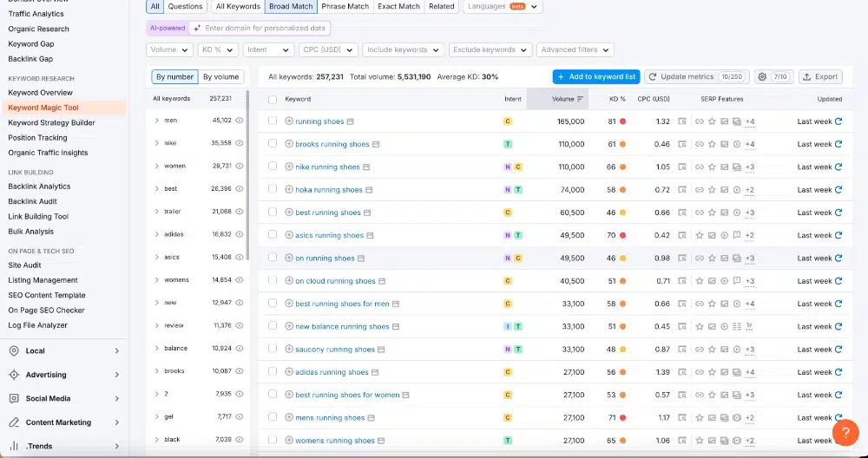The image size is (868, 458).
Task: Select the Questions tab
Action: click(x=186, y=7)
